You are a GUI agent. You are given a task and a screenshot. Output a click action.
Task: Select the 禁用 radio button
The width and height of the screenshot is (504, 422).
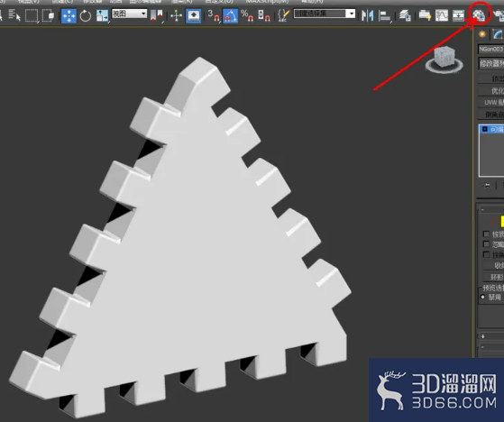482,298
